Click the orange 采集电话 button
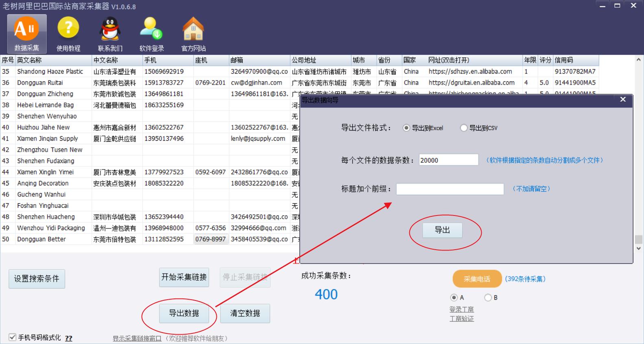This screenshot has width=644, height=344. pyautogui.click(x=477, y=279)
